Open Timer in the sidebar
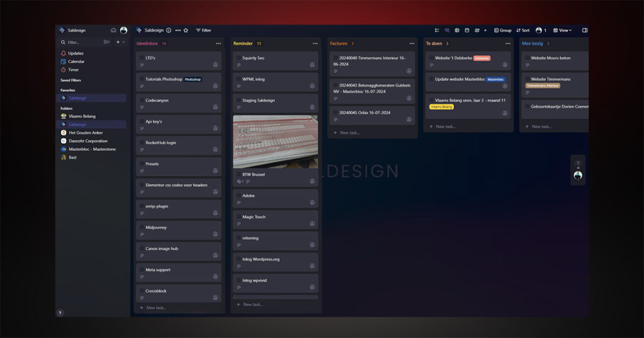Image resolution: width=644 pixels, height=338 pixels. point(70,70)
